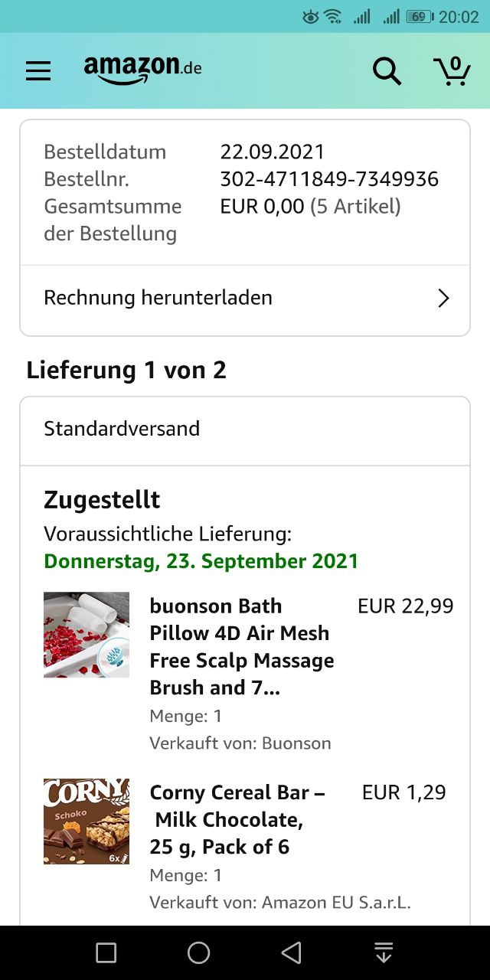The height and width of the screenshot is (980, 490).
Task: Tap the bath pillow product thumbnail
Action: [x=87, y=635]
